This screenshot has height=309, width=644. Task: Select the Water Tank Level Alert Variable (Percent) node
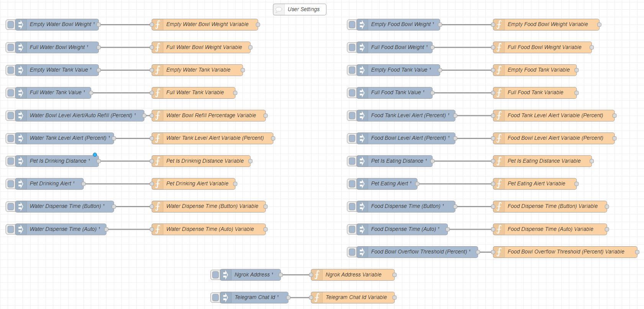click(215, 138)
